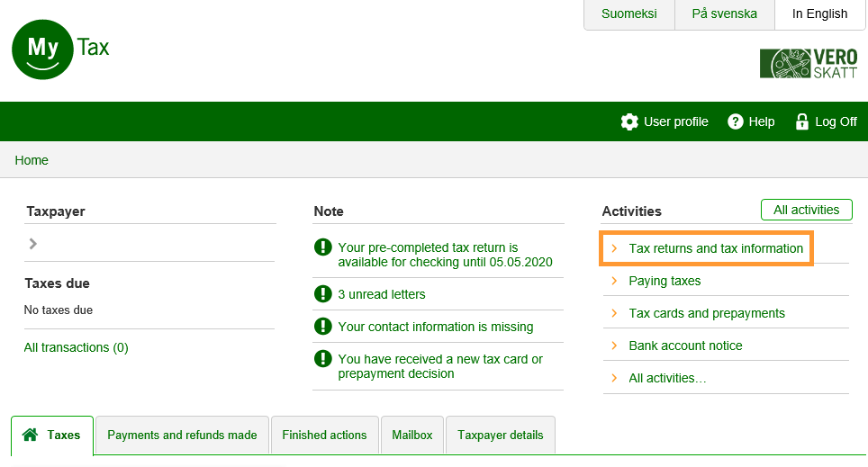The image size is (868, 467).
Task: Click the Log Off padlock icon
Action: [801, 121]
